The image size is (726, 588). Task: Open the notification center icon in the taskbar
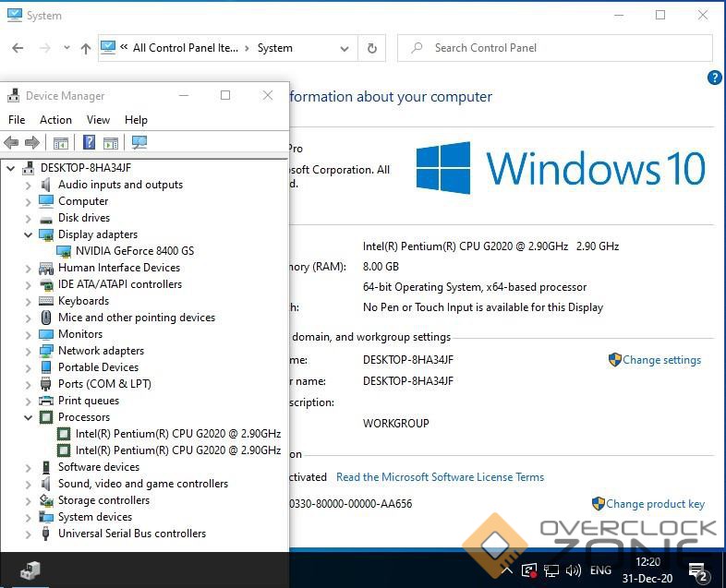[x=698, y=570]
